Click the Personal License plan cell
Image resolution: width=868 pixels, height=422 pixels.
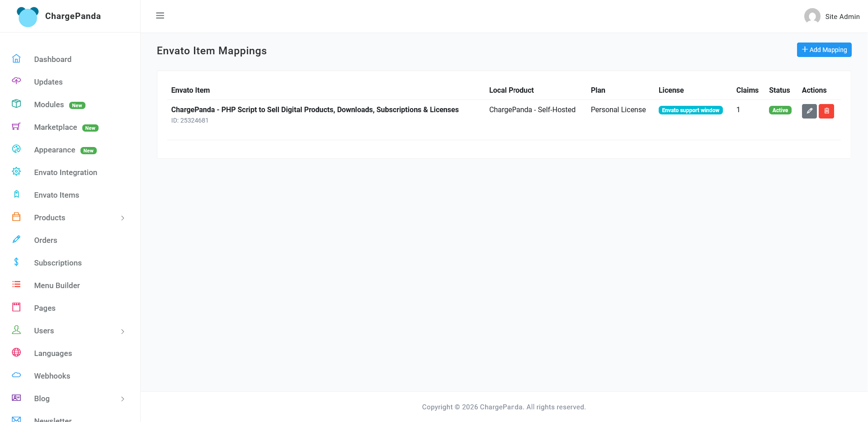click(x=618, y=109)
